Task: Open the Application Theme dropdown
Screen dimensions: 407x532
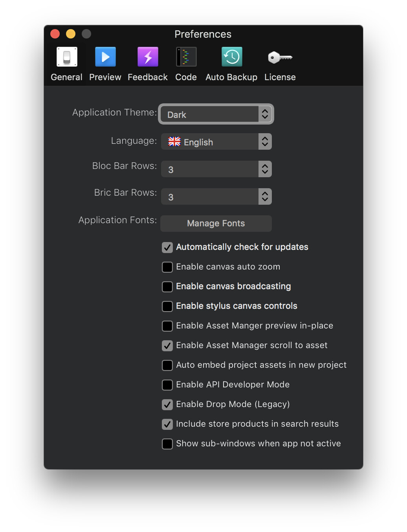Action: (x=216, y=114)
